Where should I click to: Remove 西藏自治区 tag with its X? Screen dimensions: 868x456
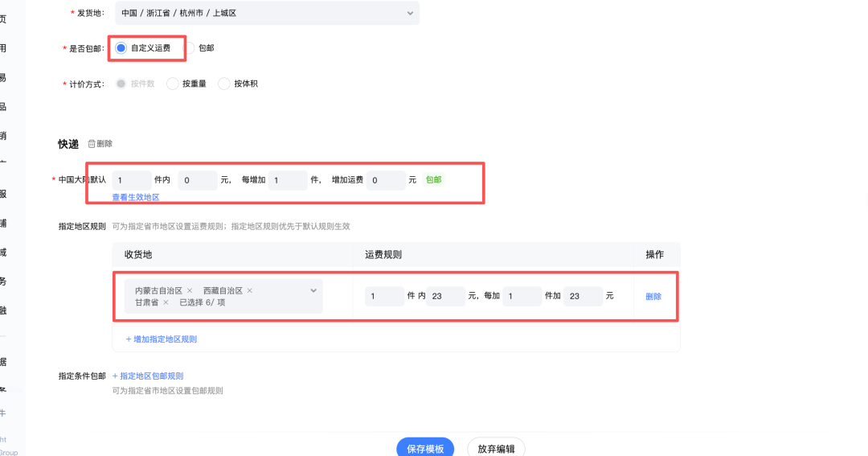coord(250,290)
